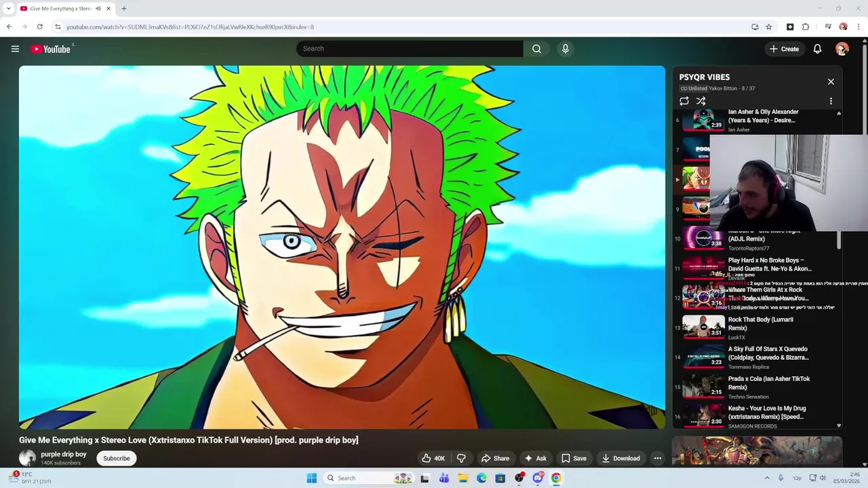
Task: Open the YouTube hamburger guide menu
Action: click(15, 49)
